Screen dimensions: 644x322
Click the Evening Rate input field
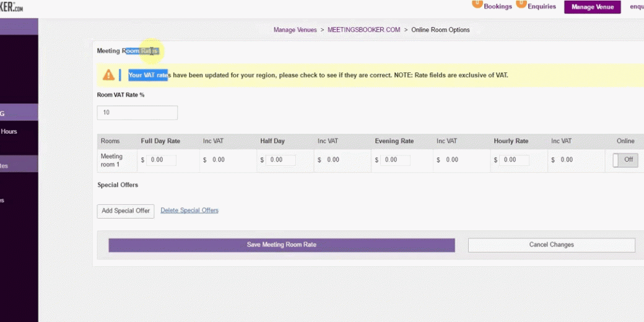395,160
